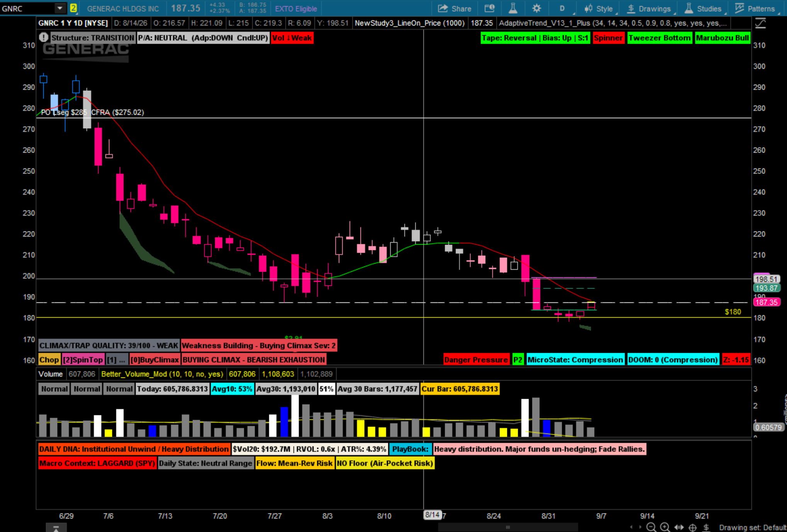Zoom out using the minus magnifier
The height and width of the screenshot is (532, 787).
coord(651,527)
